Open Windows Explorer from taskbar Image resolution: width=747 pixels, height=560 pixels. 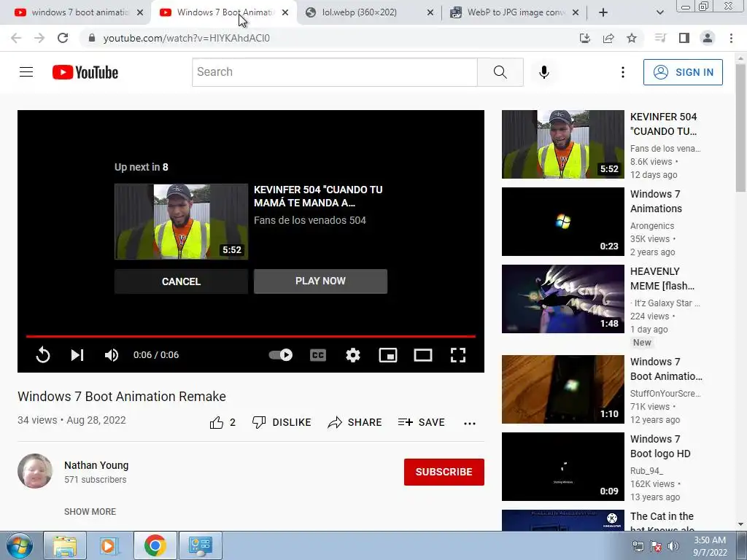[x=65, y=545]
